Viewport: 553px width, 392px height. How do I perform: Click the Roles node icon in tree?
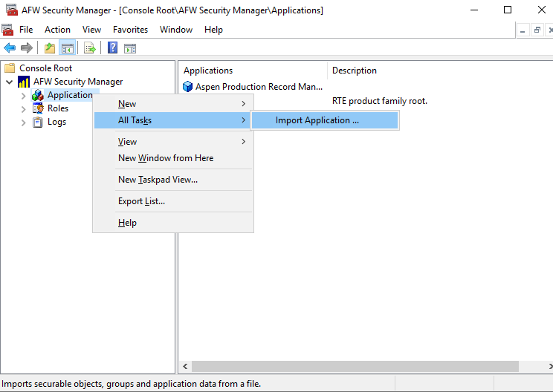38,108
